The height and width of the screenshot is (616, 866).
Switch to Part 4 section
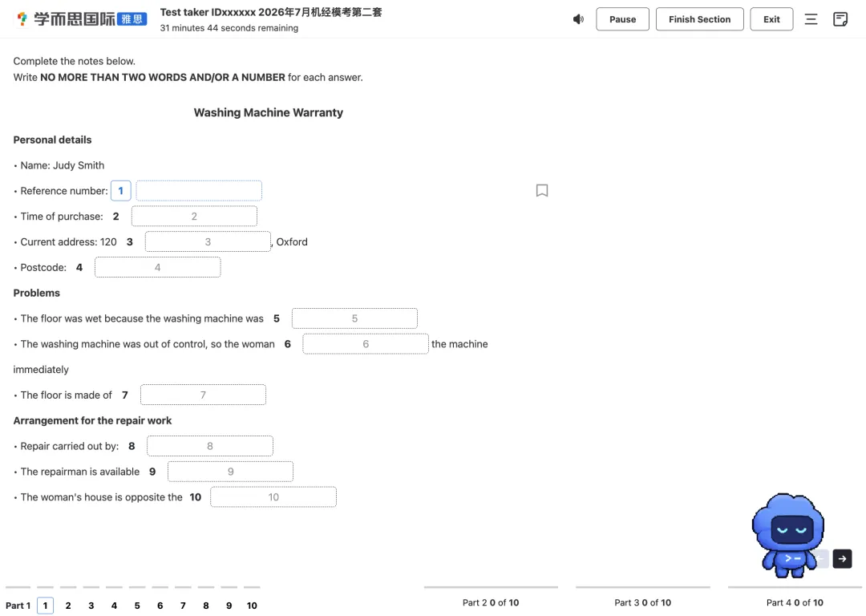[795, 602]
